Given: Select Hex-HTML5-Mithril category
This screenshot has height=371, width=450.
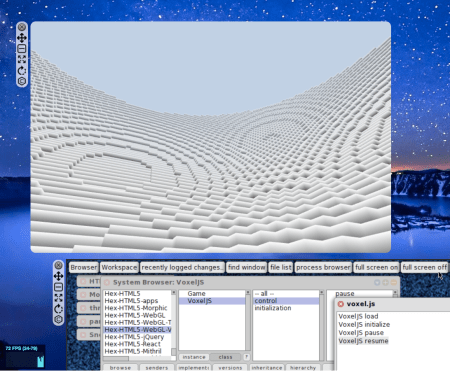Looking at the screenshot, I should pyautogui.click(x=137, y=351).
